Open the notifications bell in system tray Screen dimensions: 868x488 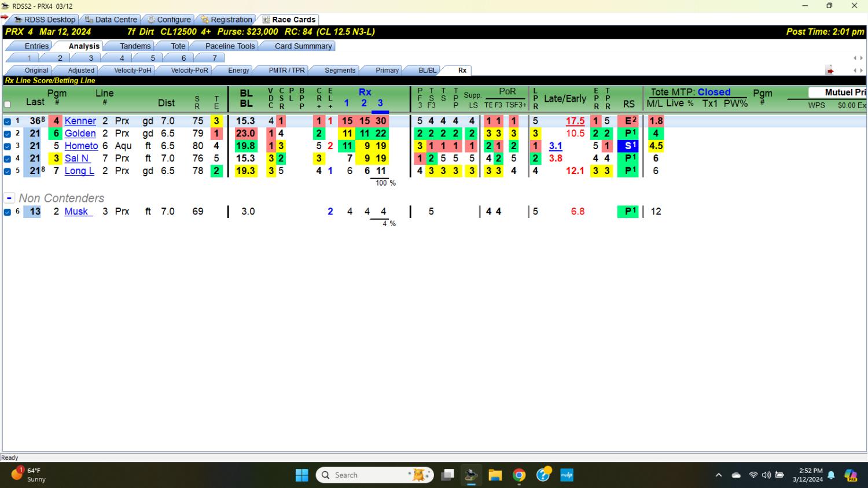pyautogui.click(x=831, y=475)
